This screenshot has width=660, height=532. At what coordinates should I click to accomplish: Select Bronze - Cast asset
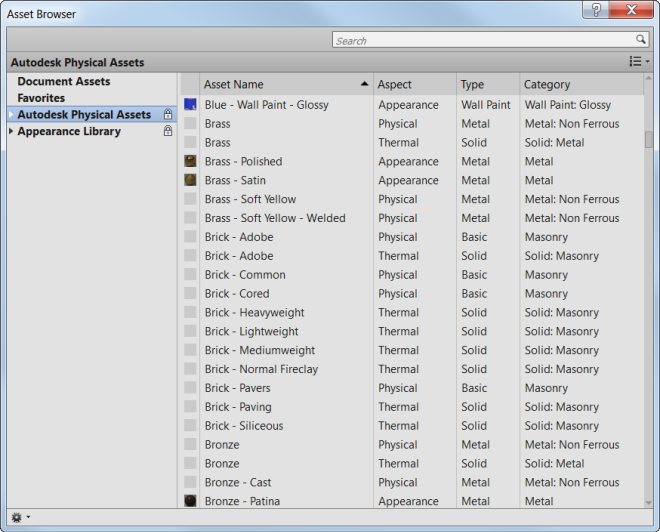coord(238,482)
